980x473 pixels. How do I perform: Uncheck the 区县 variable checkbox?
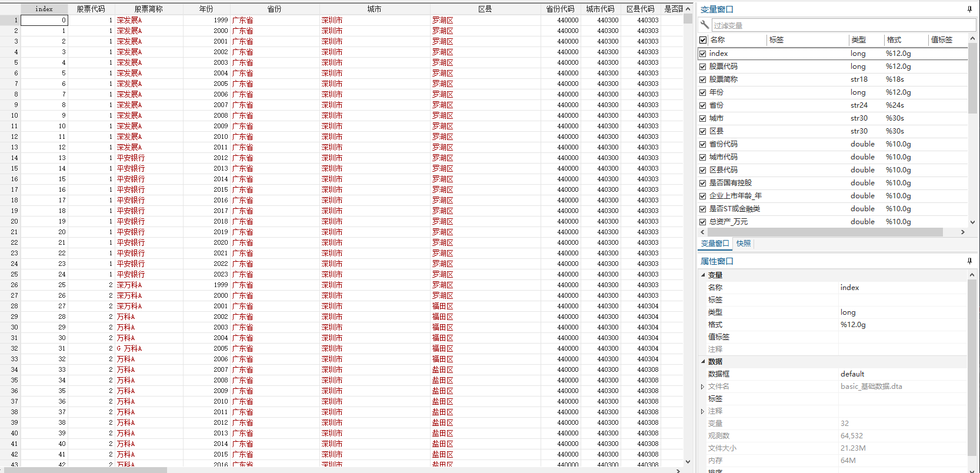pos(702,131)
